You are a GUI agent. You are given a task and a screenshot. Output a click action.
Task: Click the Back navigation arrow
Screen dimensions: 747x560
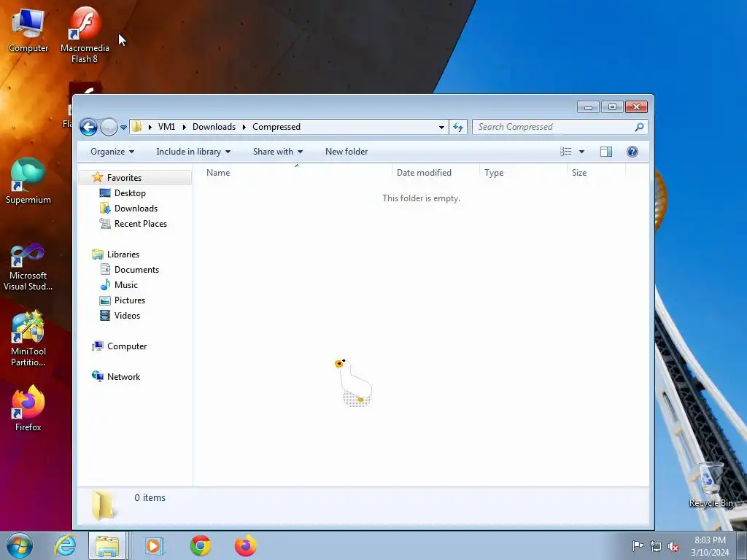(x=88, y=127)
